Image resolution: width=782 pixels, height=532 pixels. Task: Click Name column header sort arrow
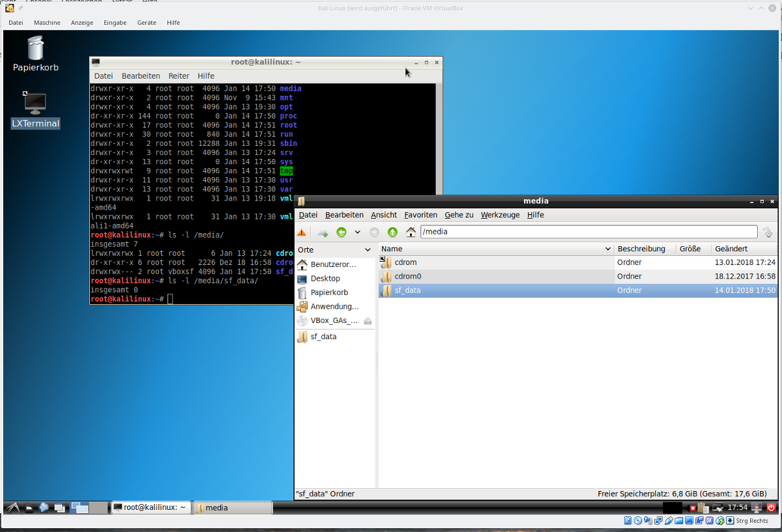[x=607, y=249]
